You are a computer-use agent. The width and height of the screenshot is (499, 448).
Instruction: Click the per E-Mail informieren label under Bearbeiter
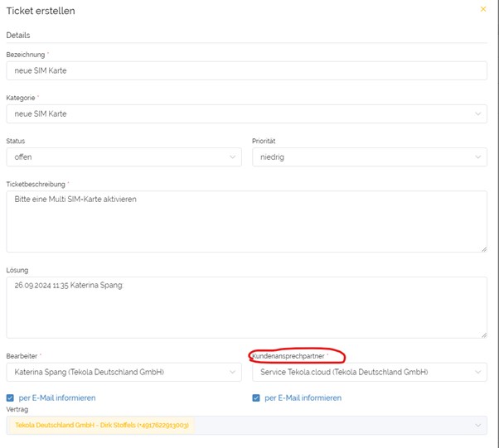[57, 397]
